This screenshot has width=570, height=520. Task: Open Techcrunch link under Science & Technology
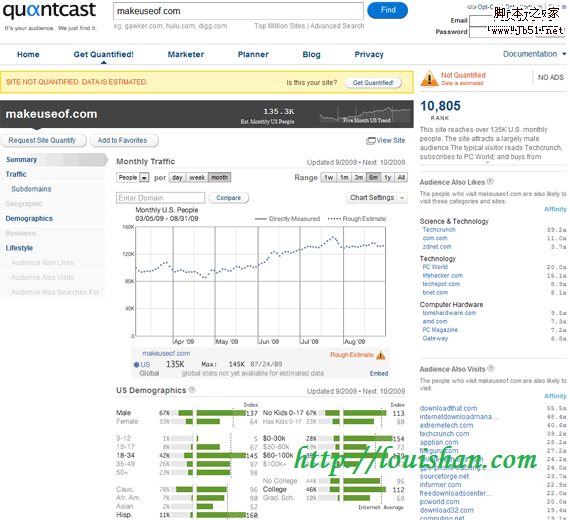[x=439, y=230]
